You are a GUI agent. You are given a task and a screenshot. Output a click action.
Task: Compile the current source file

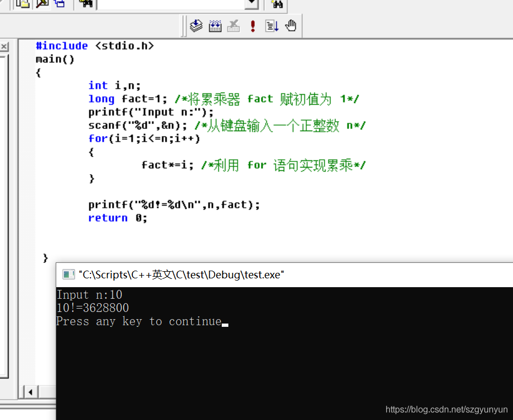click(x=196, y=25)
